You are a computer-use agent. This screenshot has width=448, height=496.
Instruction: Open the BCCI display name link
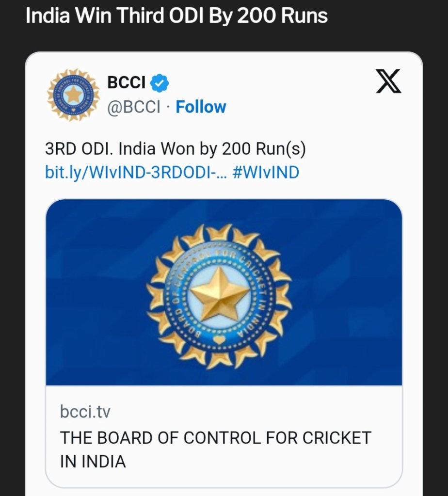click(126, 83)
